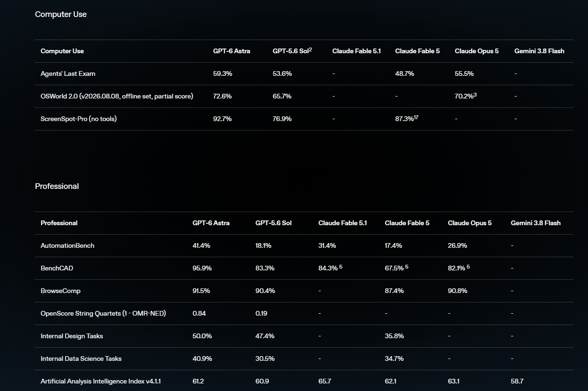Click footnote 5 next to the 82.1% BenchCAD score
Screen dimensions: 588x391
[468, 267]
